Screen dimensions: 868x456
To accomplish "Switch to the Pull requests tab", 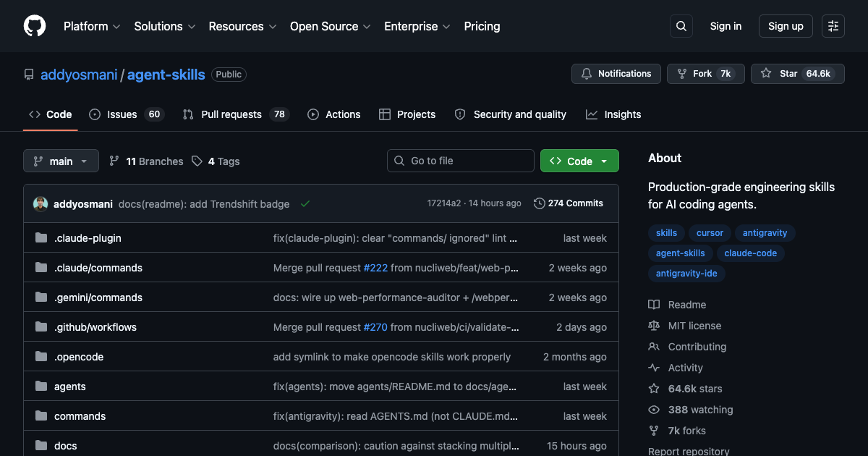I will click(x=236, y=114).
